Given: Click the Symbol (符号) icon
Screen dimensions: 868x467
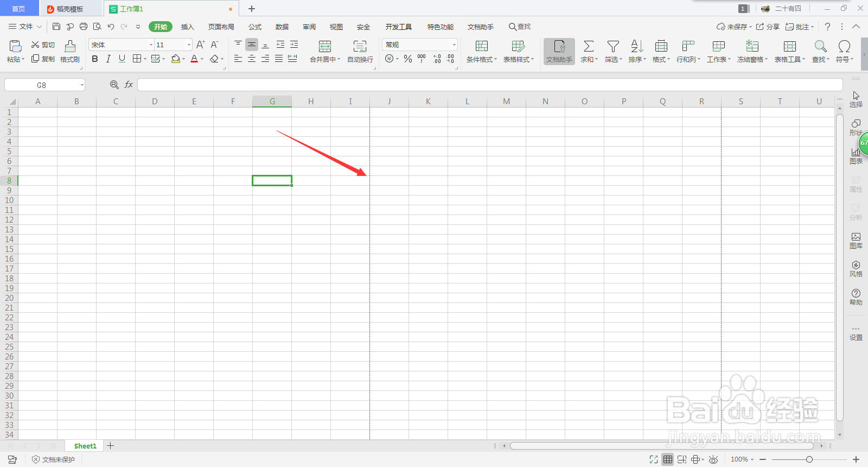Looking at the screenshot, I should [844, 46].
